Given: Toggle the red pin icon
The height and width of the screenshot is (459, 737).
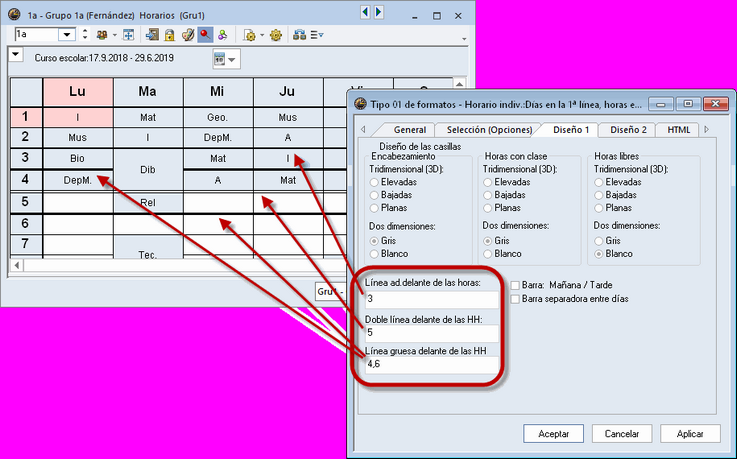Looking at the screenshot, I should pyautogui.click(x=205, y=35).
